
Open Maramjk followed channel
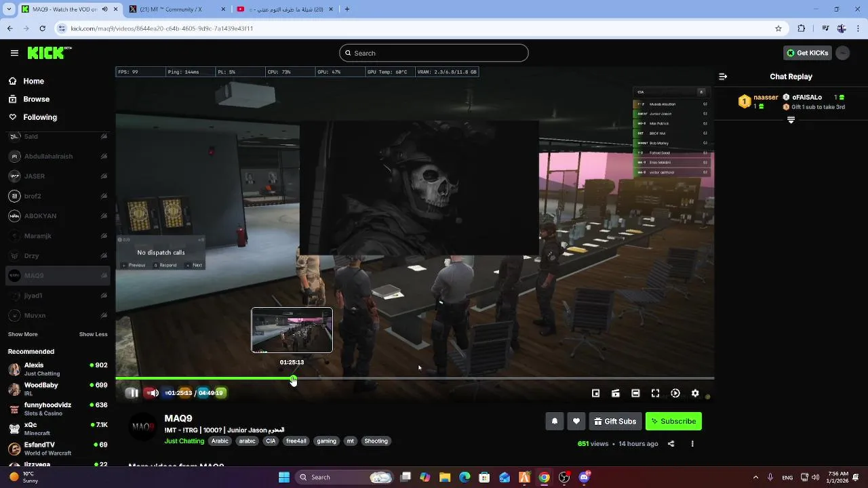(x=58, y=236)
